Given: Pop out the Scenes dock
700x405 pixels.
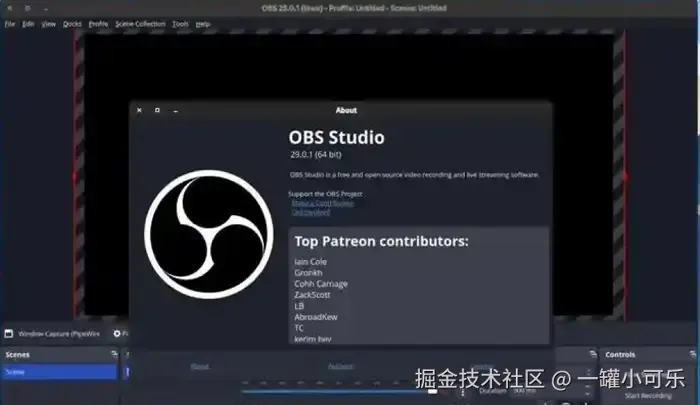Looking at the screenshot, I should click(x=114, y=354).
